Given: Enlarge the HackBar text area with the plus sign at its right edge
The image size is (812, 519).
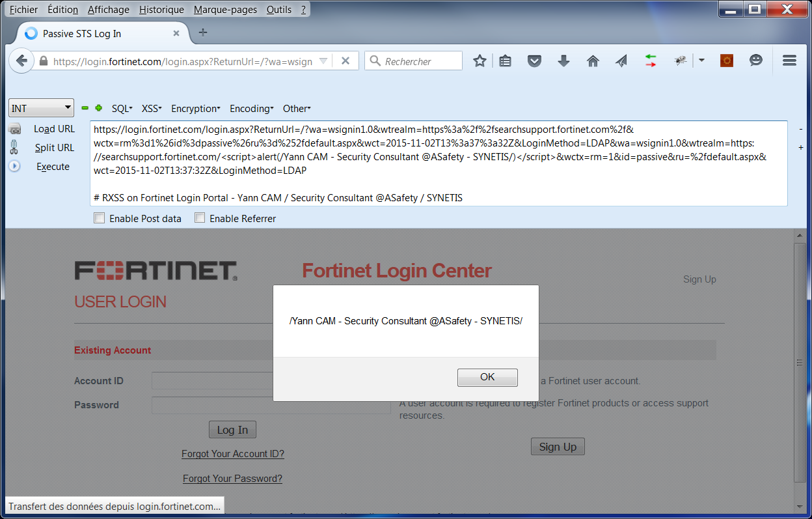Looking at the screenshot, I should [x=800, y=147].
